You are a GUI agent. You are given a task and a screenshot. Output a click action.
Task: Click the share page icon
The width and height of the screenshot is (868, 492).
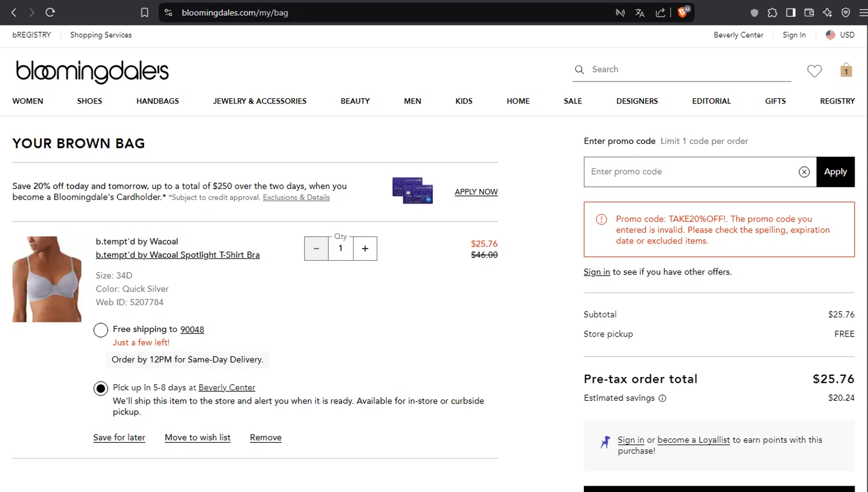pos(660,13)
